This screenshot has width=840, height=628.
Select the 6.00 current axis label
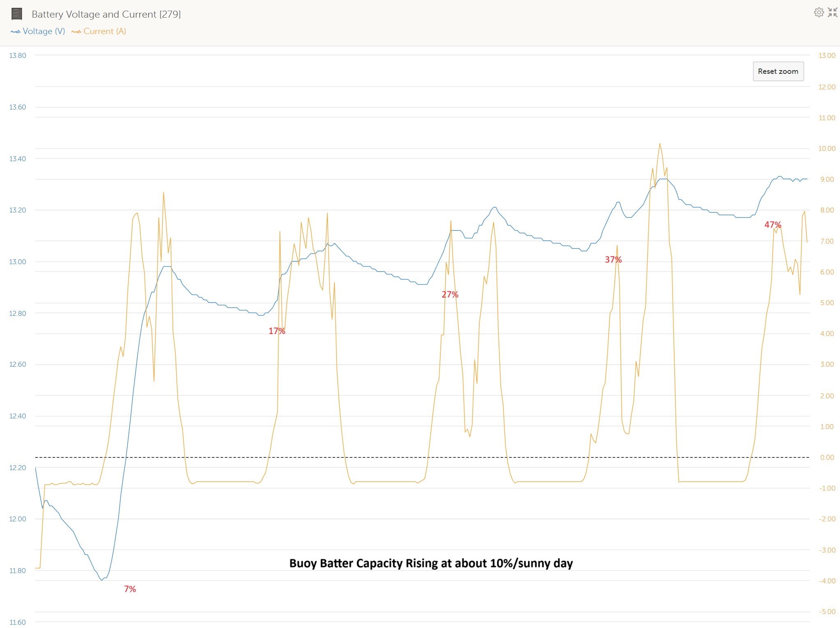coord(827,272)
